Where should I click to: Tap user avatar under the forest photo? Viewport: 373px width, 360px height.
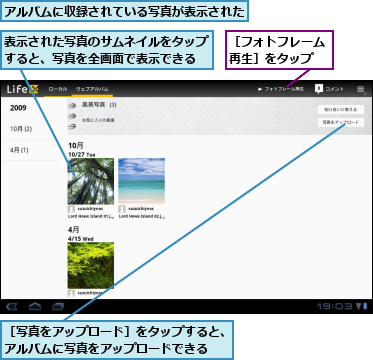click(71, 209)
